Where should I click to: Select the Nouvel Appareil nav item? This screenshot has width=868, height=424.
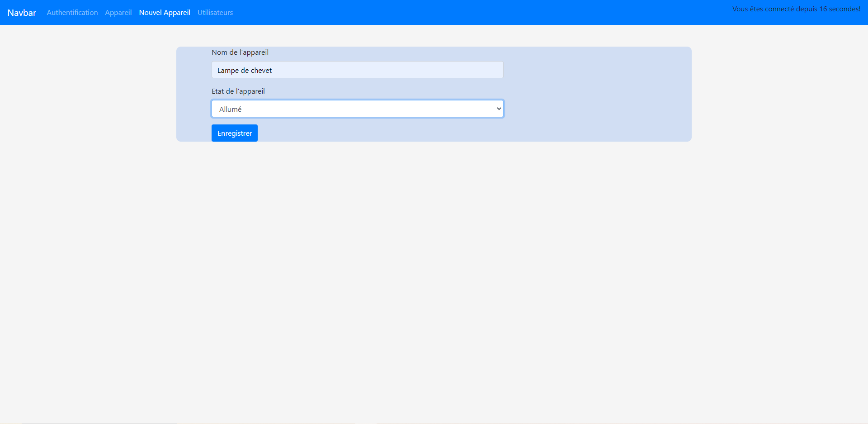point(165,13)
